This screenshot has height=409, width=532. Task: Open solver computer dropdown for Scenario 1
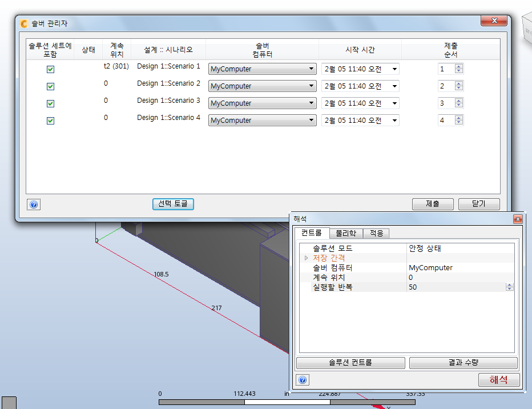coord(262,69)
